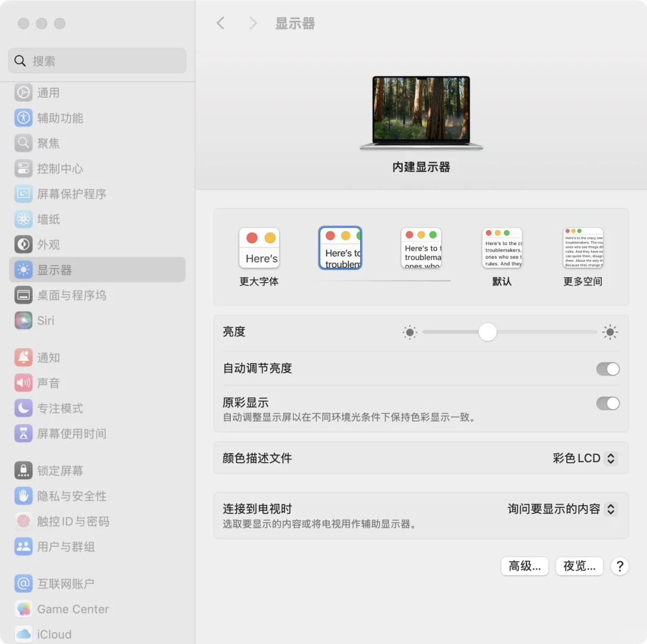Image resolution: width=647 pixels, height=644 pixels.
Task: Click the 专注模式 label
Action: pos(60,408)
